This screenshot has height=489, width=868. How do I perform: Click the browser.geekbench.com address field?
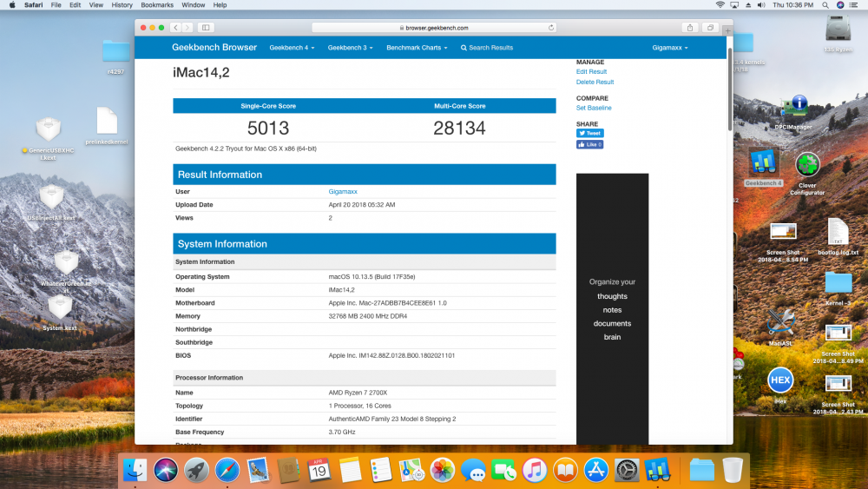click(x=434, y=28)
